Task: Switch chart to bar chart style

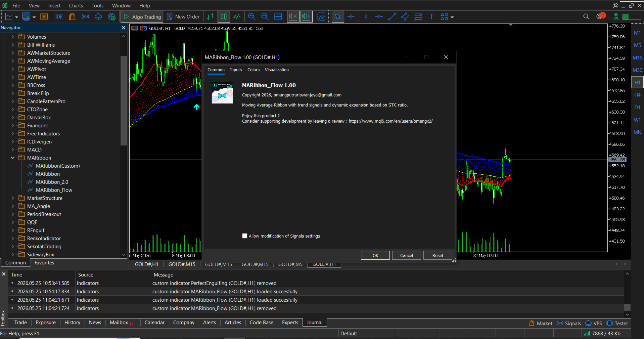Action: coord(211,17)
